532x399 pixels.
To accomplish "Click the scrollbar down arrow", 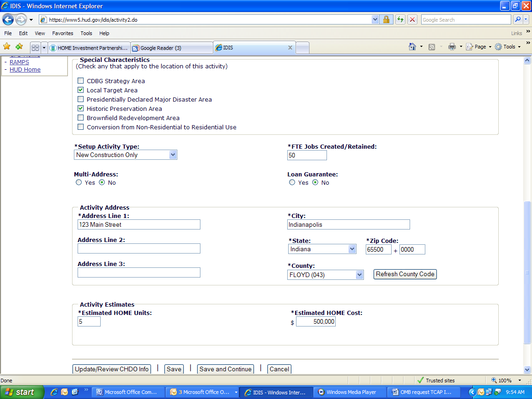I will pos(527,370).
